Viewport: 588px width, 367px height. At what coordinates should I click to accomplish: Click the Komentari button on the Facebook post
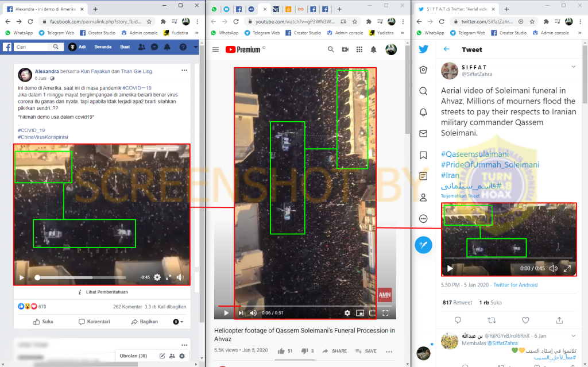[x=94, y=322]
